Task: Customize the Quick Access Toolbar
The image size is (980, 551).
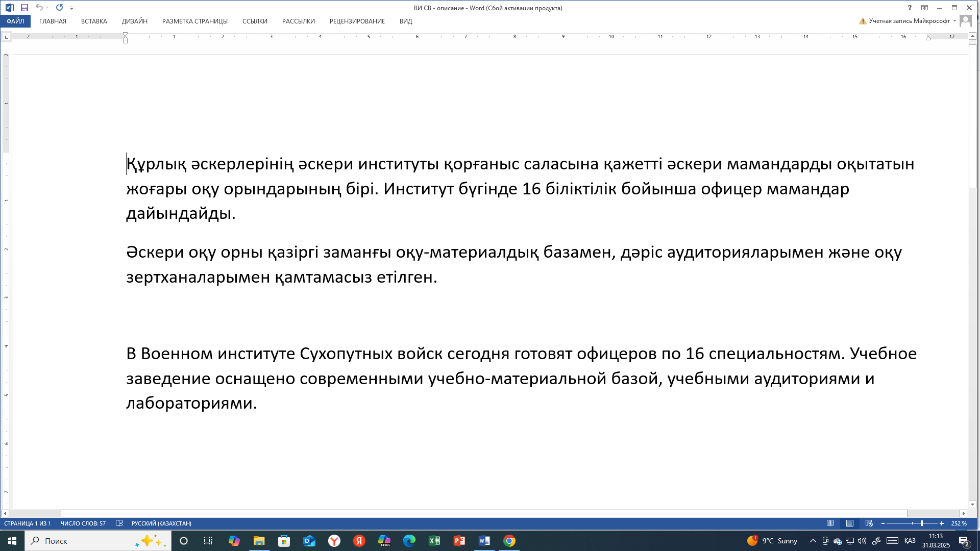Action: click(x=71, y=8)
